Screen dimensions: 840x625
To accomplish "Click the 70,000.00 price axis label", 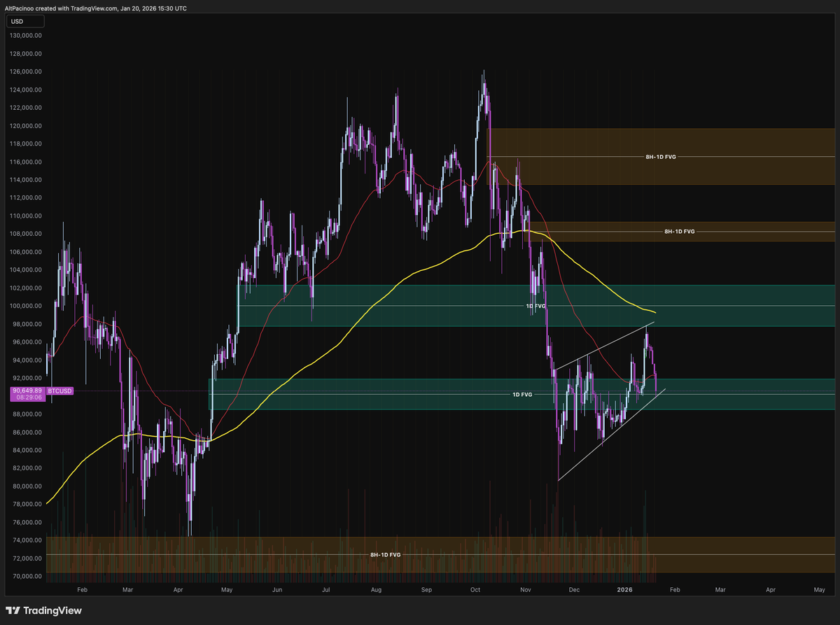I will point(27,577).
